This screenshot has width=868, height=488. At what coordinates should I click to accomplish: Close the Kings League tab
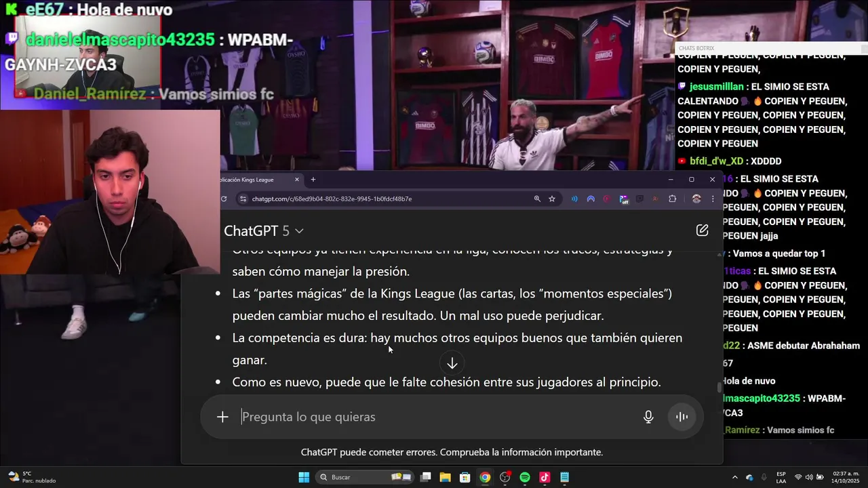[296, 180]
